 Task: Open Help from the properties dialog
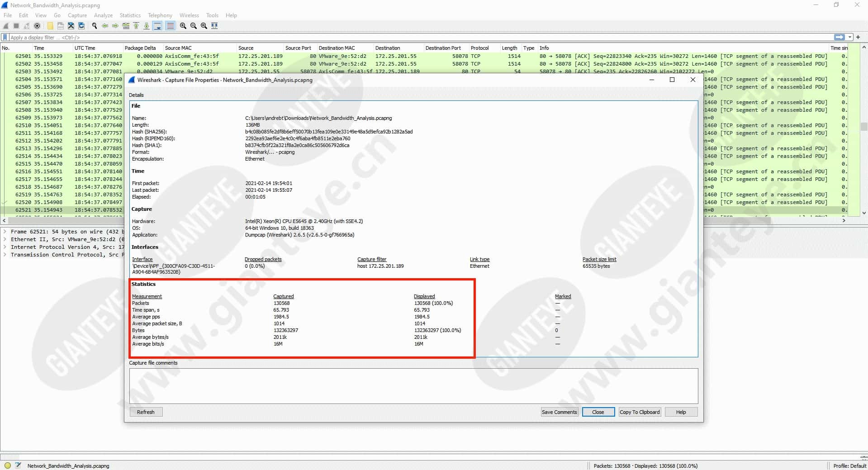point(681,412)
